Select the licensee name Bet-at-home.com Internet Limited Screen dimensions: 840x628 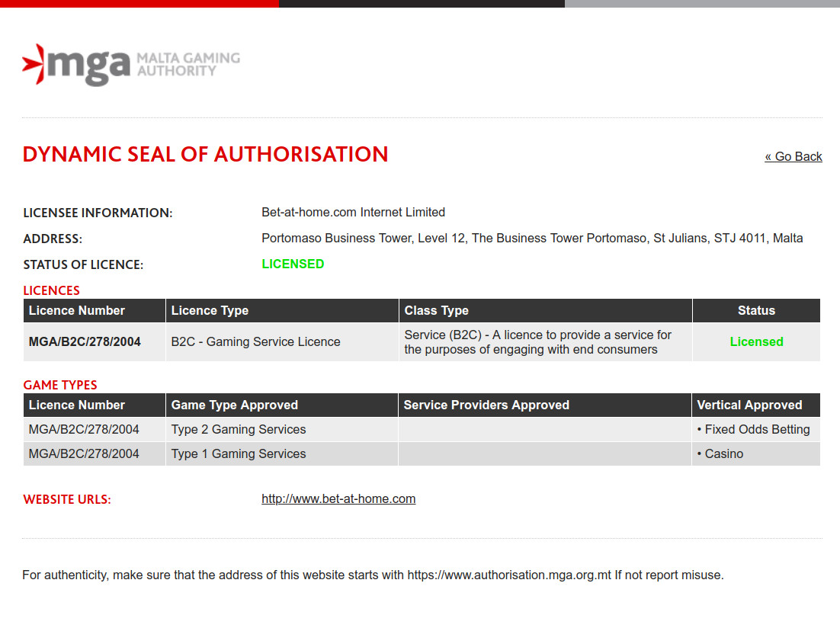coord(353,213)
